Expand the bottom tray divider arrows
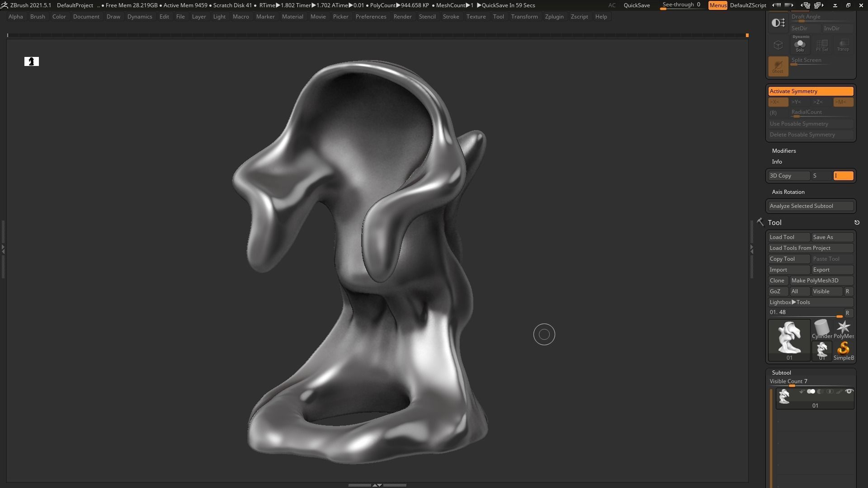Image resolution: width=868 pixels, height=488 pixels. tap(377, 485)
